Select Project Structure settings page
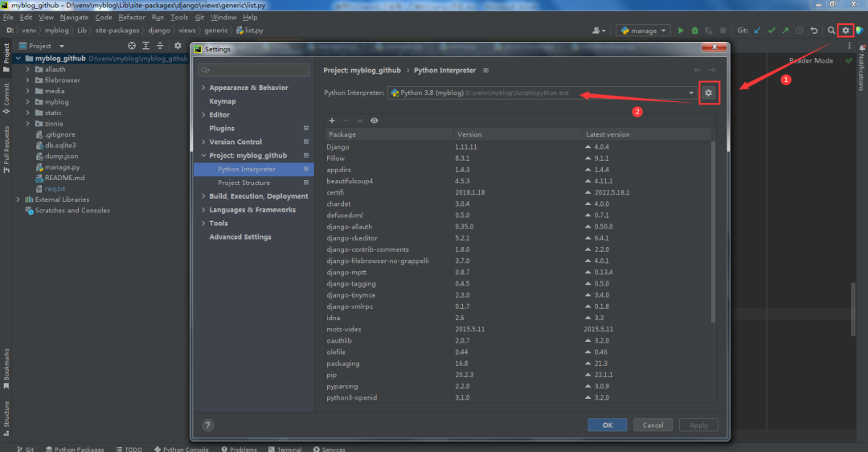The image size is (868, 452). (244, 183)
